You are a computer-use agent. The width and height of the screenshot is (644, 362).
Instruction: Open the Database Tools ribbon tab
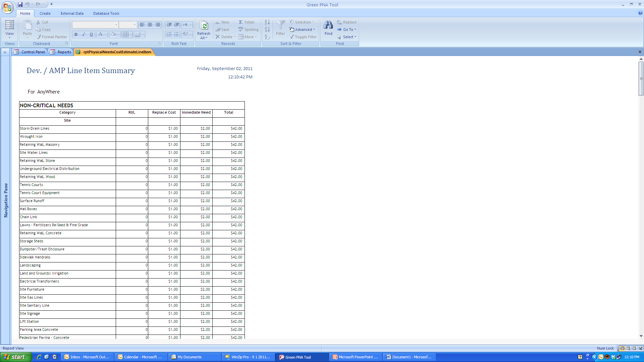106,13
